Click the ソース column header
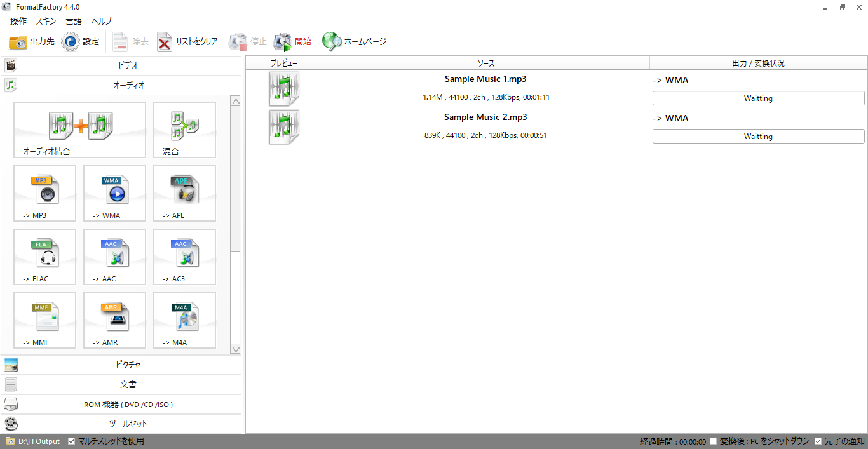 pyautogui.click(x=486, y=63)
